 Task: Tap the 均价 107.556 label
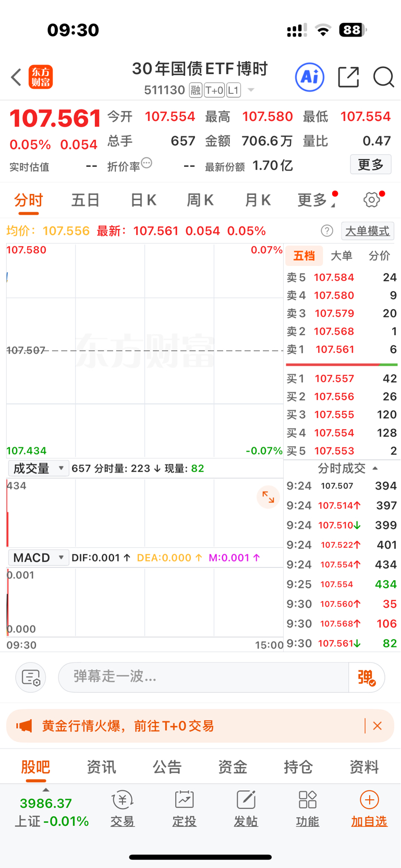point(48,230)
